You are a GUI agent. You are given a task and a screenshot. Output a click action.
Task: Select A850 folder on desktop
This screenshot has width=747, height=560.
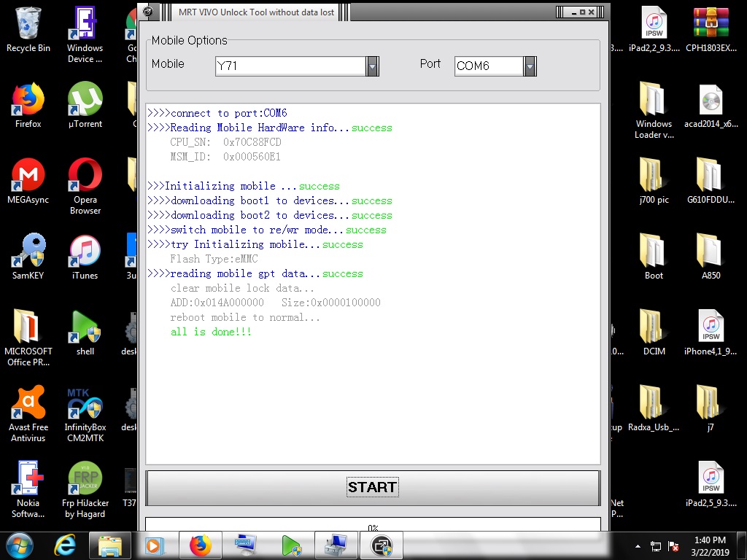[x=711, y=257]
